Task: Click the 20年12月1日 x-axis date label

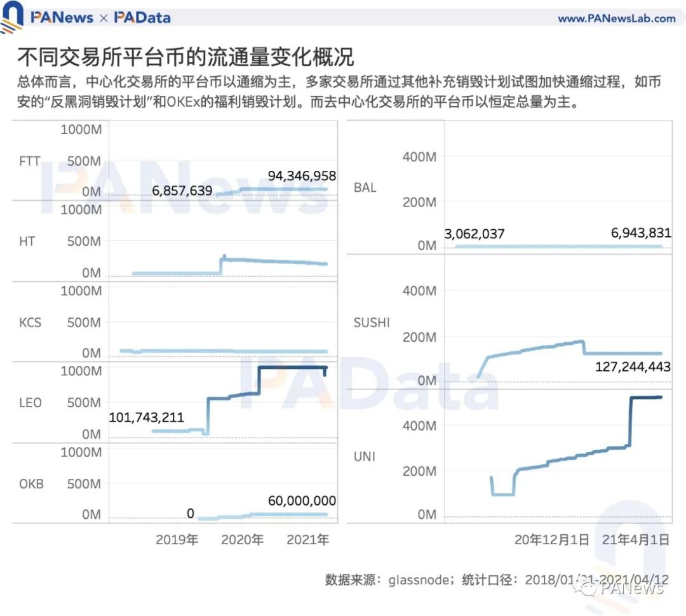Action: coord(552,540)
